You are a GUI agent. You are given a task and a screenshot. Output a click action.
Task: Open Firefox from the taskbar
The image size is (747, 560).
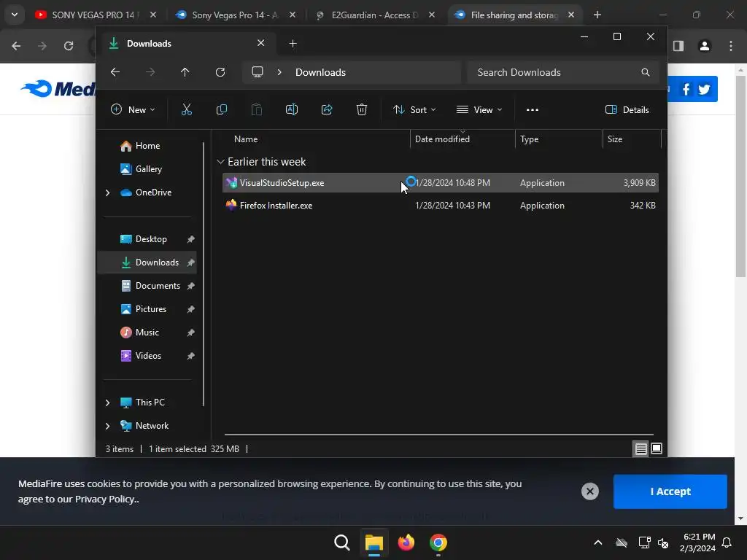[406, 542]
